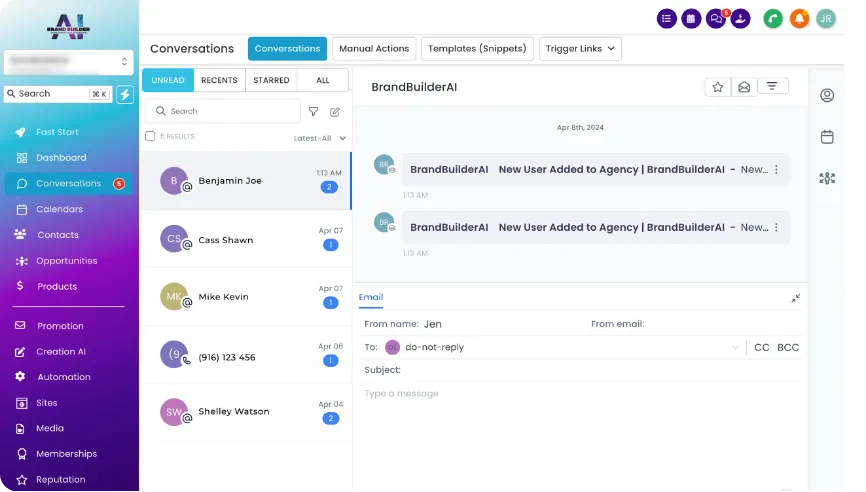
Task: Click the purple add-contact icon in top bar
Action: coord(740,19)
